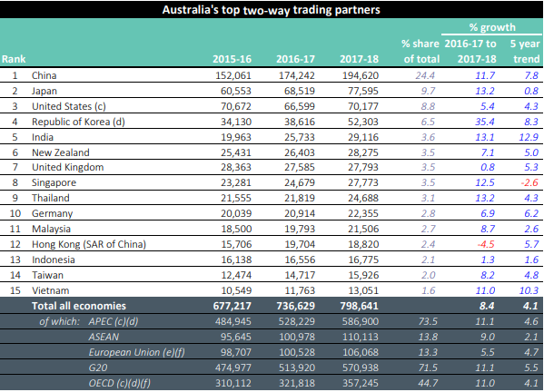Click the 2016-17 column header
The width and height of the screenshot is (544, 392).
click(295, 59)
